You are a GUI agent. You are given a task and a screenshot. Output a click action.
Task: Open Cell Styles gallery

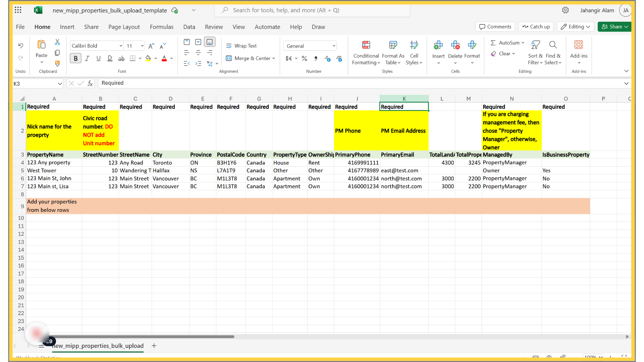[x=414, y=52]
